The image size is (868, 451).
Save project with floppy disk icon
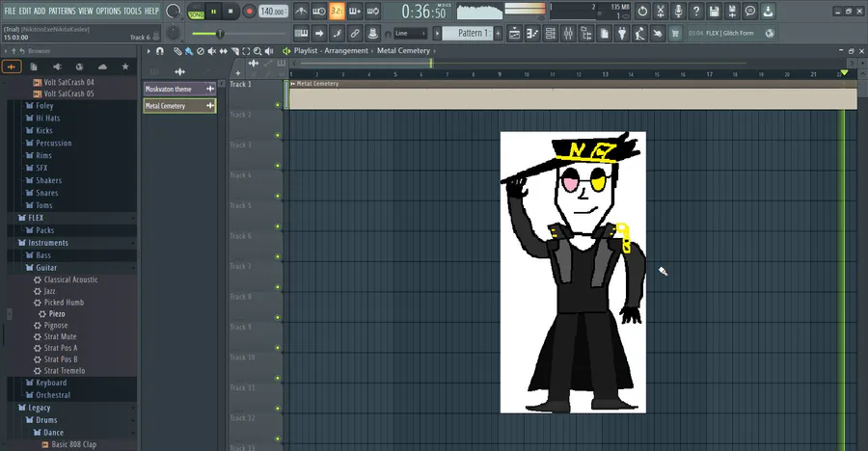click(x=714, y=11)
